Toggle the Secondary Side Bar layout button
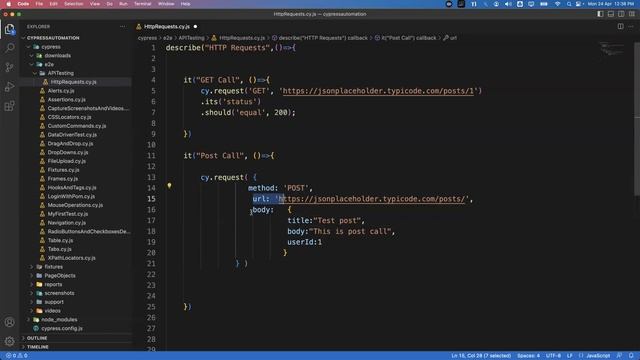The image size is (640, 360). click(621, 14)
